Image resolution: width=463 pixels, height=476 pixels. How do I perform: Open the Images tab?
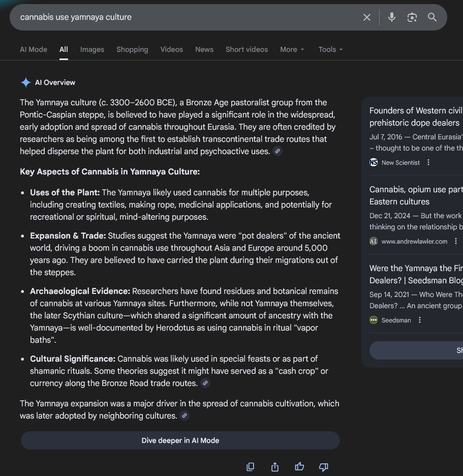[x=92, y=49]
